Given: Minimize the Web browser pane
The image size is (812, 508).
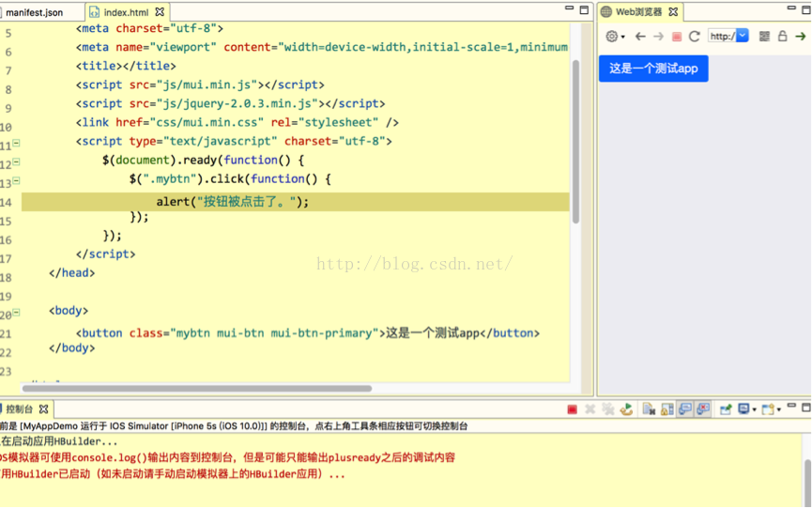Looking at the screenshot, I should pyautogui.click(x=791, y=8).
